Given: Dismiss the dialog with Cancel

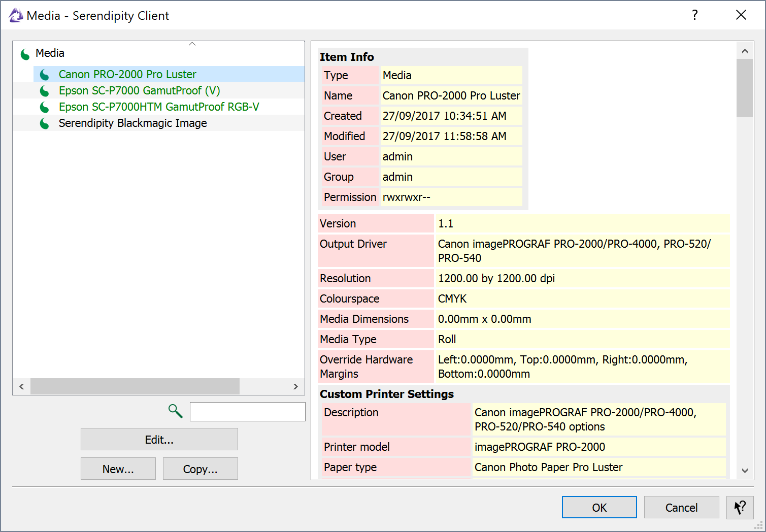Looking at the screenshot, I should 681,507.
